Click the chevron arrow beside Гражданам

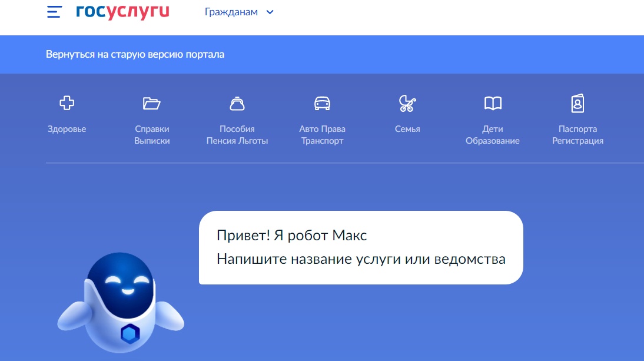click(270, 12)
